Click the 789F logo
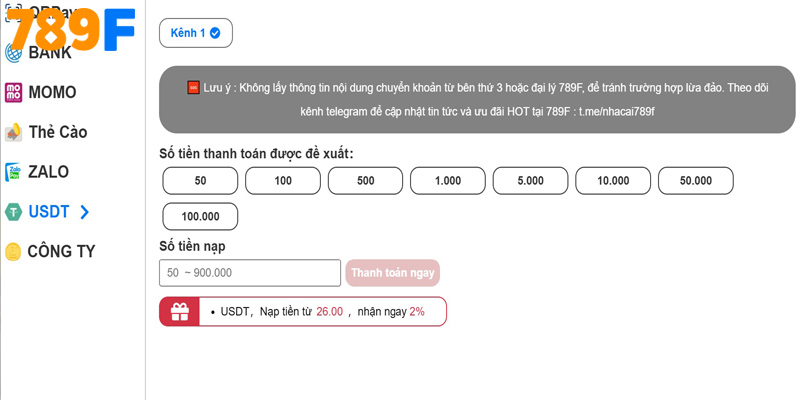Screen dimensions: 800x400 pos(70,30)
